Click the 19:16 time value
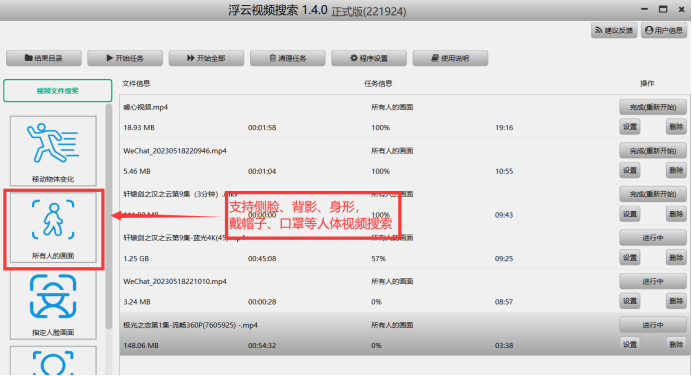Screen dimensions: 692x376 (504, 128)
